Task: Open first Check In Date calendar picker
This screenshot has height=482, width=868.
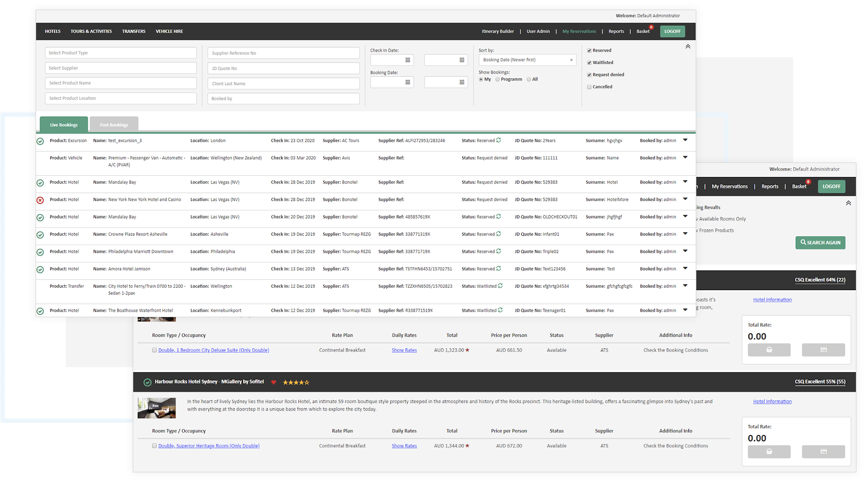Action: 408,60
